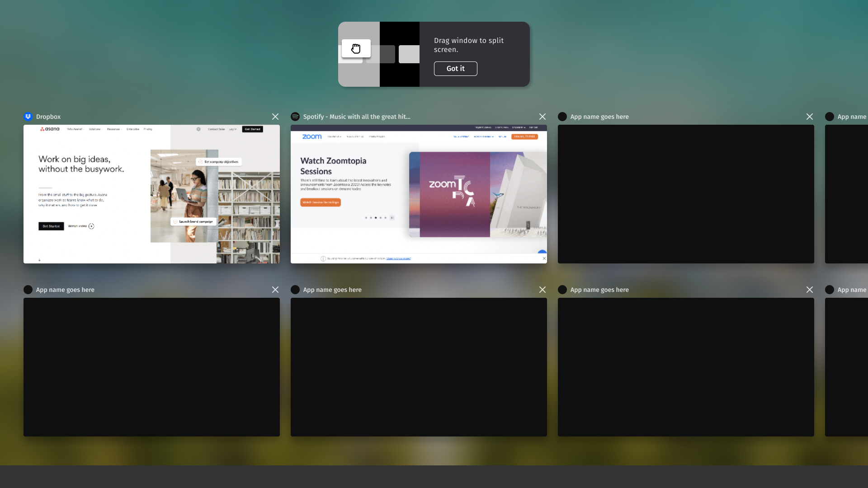868x488 pixels.
Task: Click the Got it button
Action: pos(455,69)
